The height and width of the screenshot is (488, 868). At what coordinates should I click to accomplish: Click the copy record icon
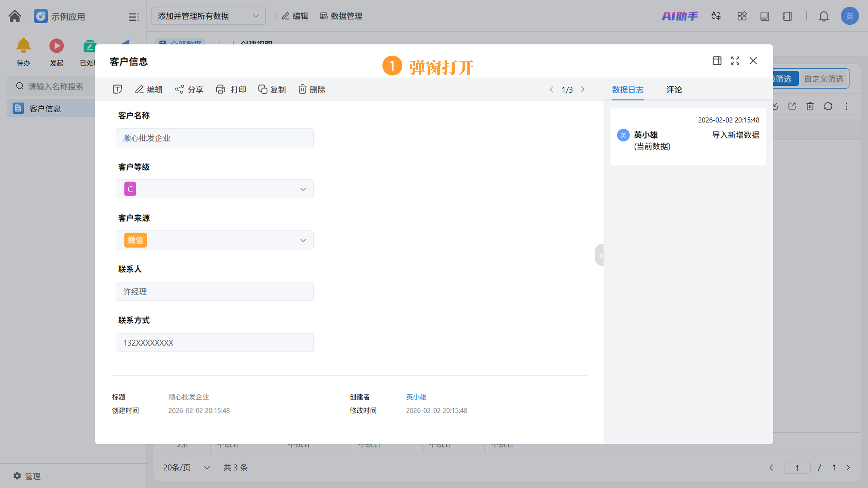262,90
